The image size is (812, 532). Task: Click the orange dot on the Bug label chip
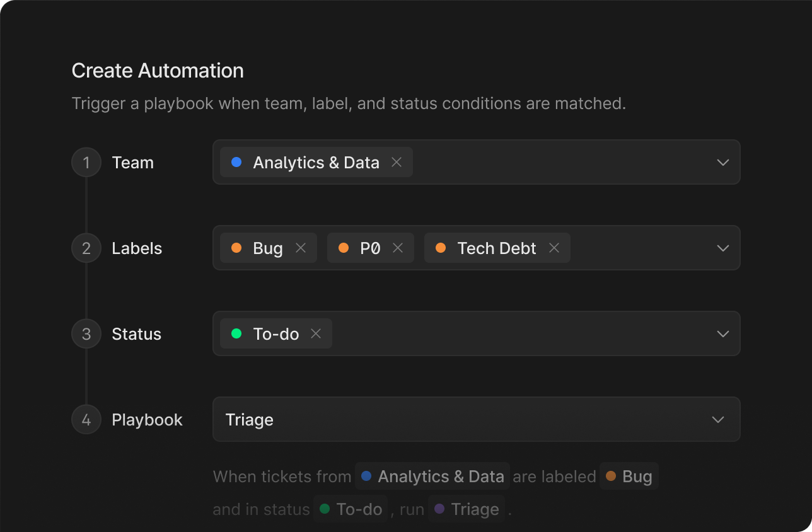(236, 248)
